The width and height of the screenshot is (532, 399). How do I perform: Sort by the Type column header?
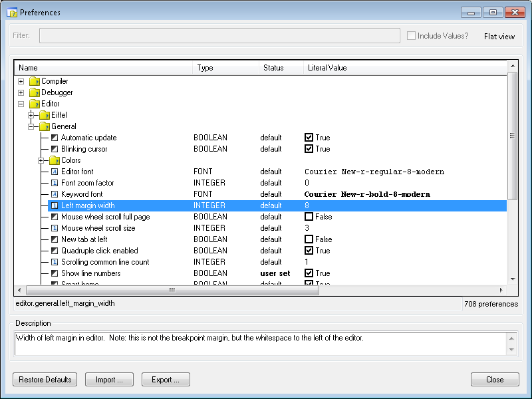pos(225,68)
